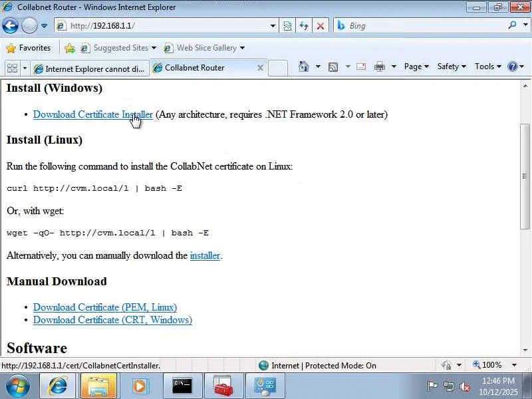Click Internet Explorer taskbar icon
This screenshot has height=399, width=532.
[x=58, y=386]
